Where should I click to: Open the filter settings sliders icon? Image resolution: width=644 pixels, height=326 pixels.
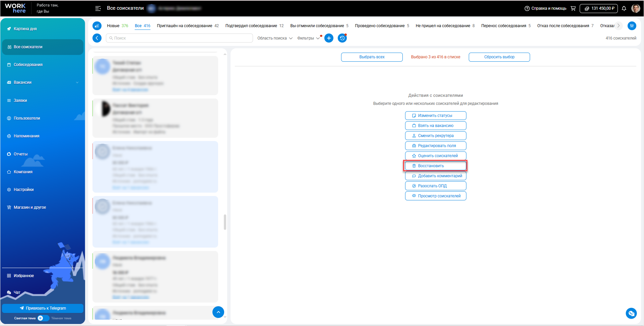point(632,26)
